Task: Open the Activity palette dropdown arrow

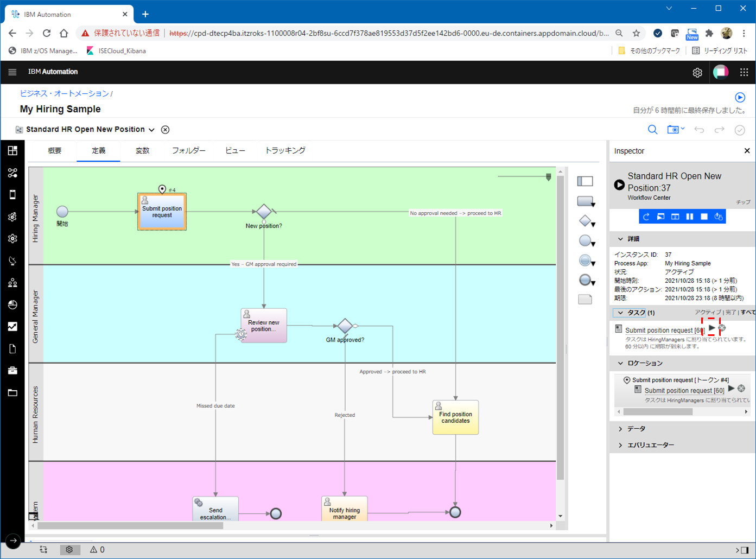Action: click(x=593, y=205)
